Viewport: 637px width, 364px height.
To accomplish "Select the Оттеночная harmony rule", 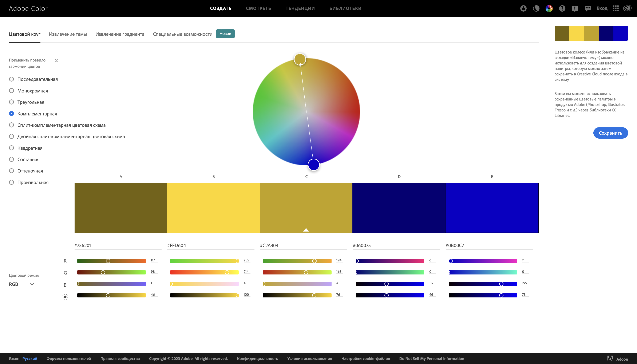I will point(26,171).
